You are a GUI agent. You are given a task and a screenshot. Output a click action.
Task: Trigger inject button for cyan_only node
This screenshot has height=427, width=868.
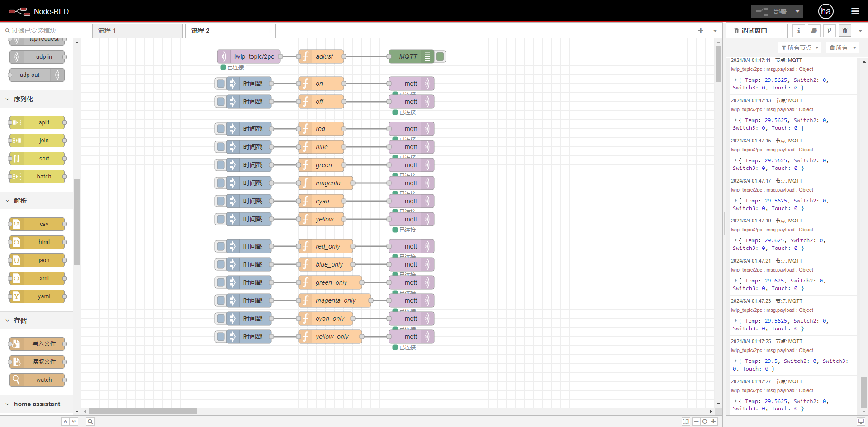click(221, 319)
